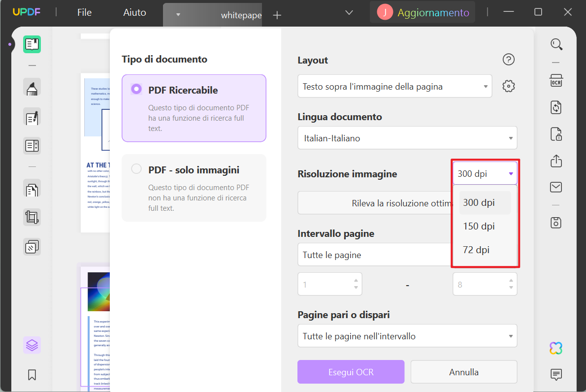Open the Layout dropdown
Screen dimensions: 586x392
pyautogui.click(x=394, y=86)
